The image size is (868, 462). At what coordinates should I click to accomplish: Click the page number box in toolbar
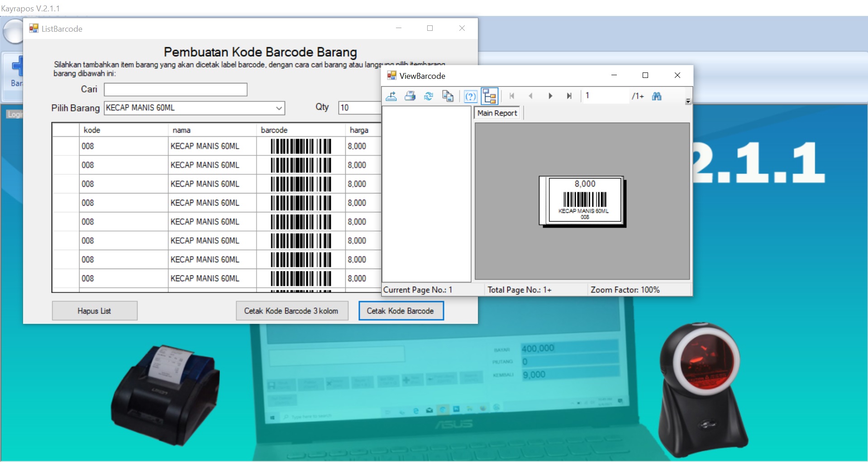coord(605,96)
